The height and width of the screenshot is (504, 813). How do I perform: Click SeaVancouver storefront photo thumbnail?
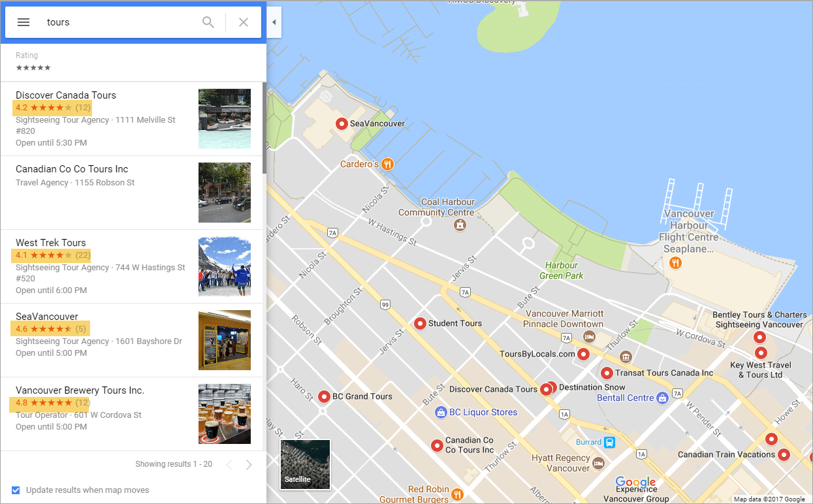[x=225, y=340]
